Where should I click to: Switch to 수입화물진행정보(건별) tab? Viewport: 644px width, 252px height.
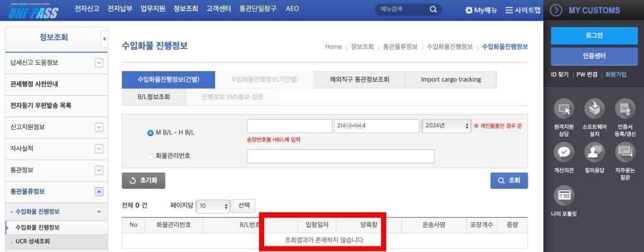coord(169,80)
